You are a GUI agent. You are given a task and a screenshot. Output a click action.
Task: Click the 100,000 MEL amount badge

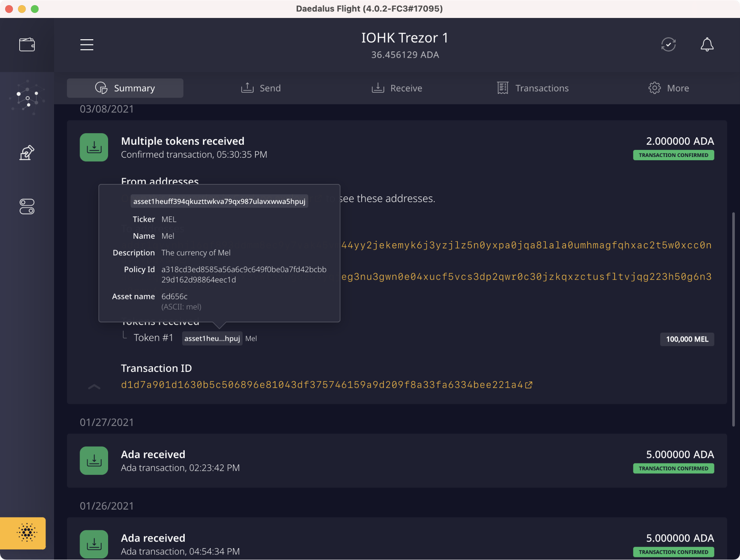tap(687, 339)
